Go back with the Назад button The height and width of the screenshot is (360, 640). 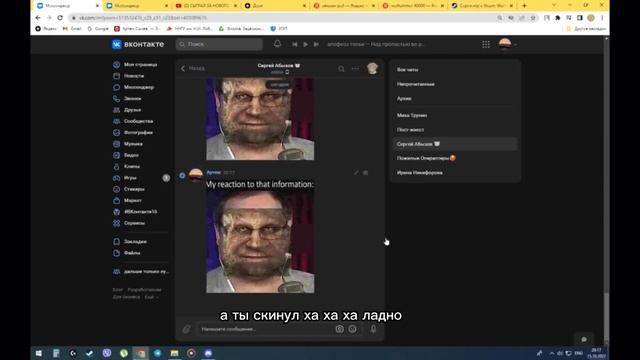[193, 68]
